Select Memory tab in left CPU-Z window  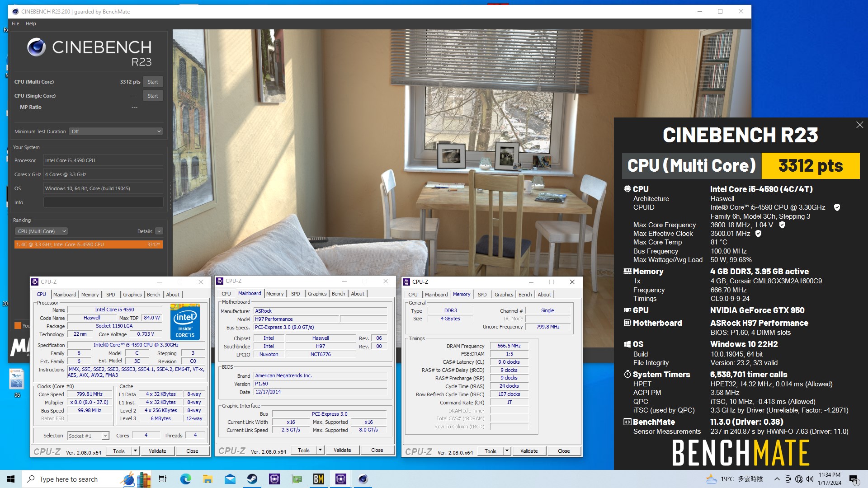(x=90, y=295)
